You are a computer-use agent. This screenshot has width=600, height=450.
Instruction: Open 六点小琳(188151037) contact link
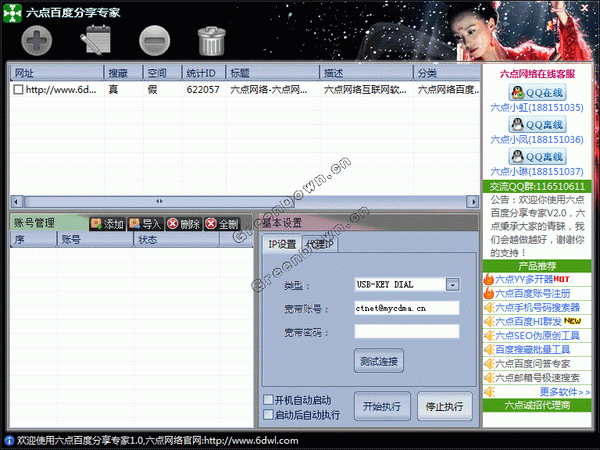tap(537, 171)
